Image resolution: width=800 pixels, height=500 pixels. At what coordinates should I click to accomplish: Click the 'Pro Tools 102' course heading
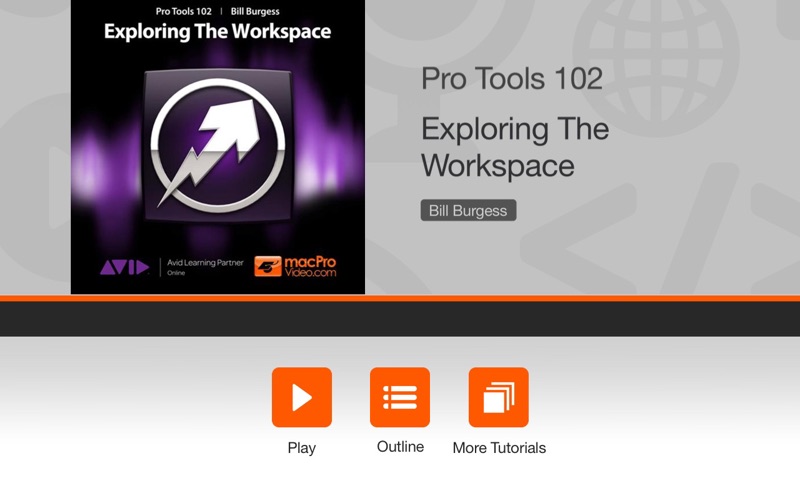[x=512, y=79]
